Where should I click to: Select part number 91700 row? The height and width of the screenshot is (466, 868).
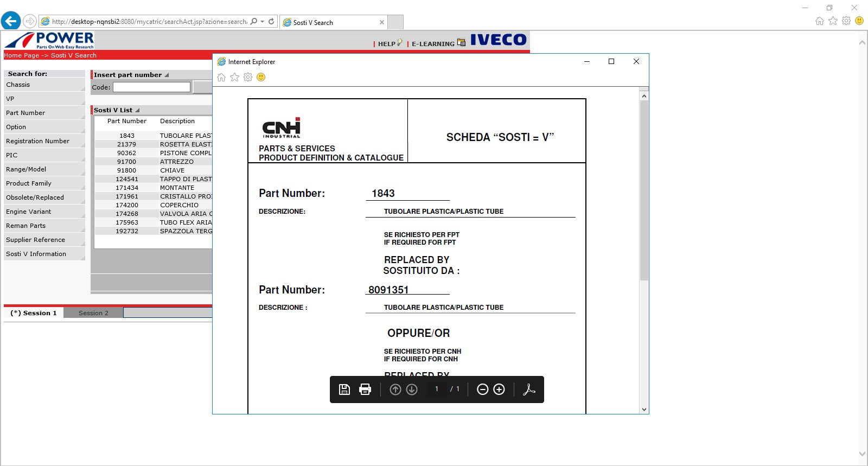coord(154,162)
